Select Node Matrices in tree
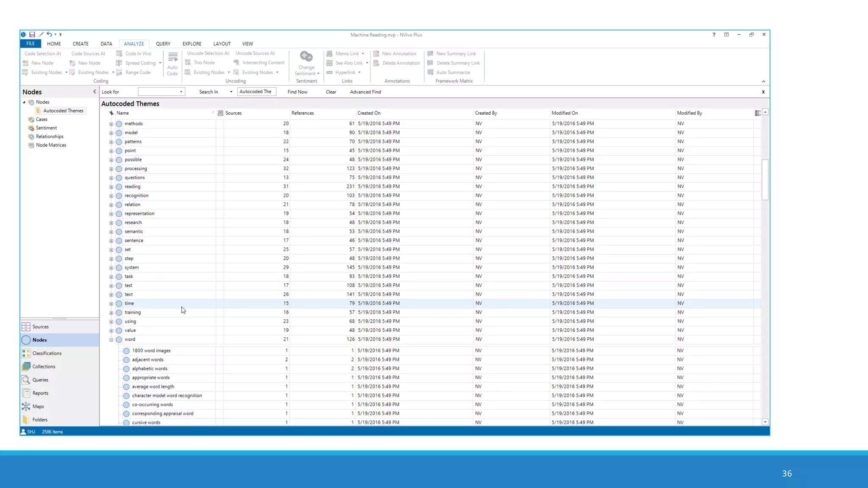This screenshot has height=488, width=868. [x=51, y=145]
